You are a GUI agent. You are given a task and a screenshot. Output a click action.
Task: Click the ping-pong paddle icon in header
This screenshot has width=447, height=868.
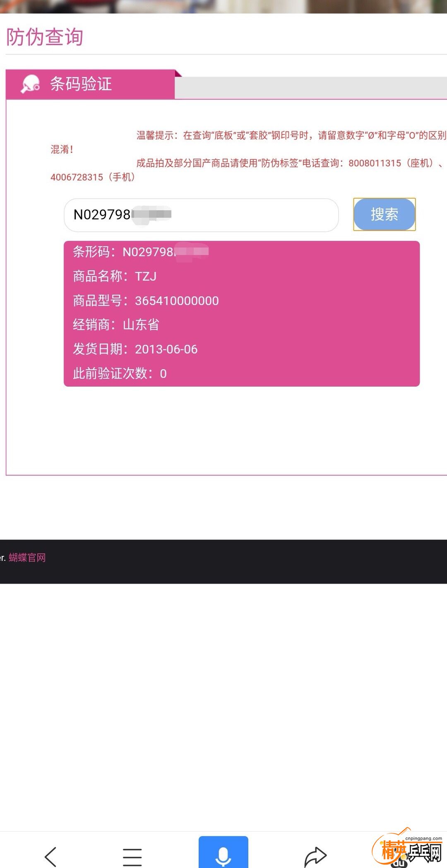(x=31, y=84)
